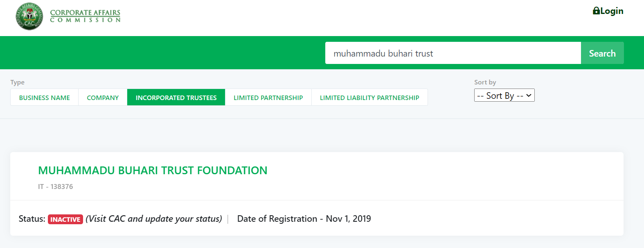Choose the Incorporated Trustees tab
Screen dimensions: 644x248
pos(176,98)
